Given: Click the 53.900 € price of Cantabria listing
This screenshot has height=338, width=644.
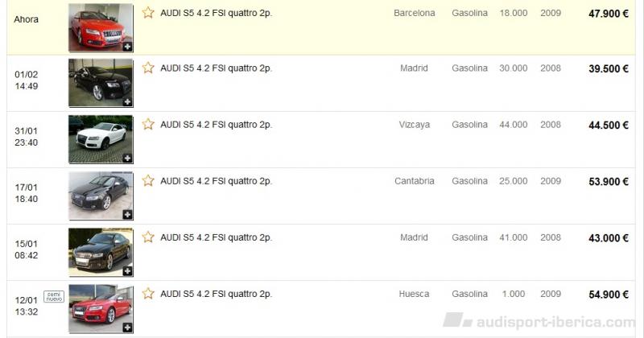Looking at the screenshot, I should [x=609, y=182].
